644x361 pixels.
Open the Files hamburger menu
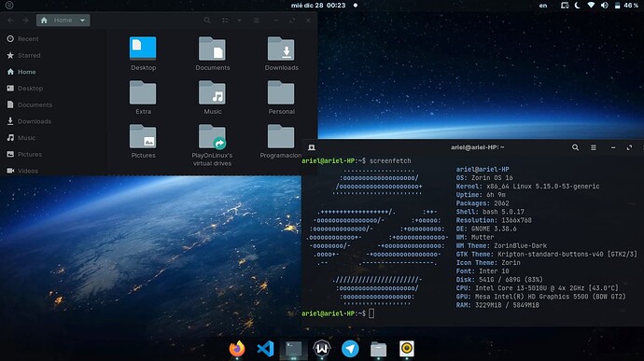coord(257,21)
